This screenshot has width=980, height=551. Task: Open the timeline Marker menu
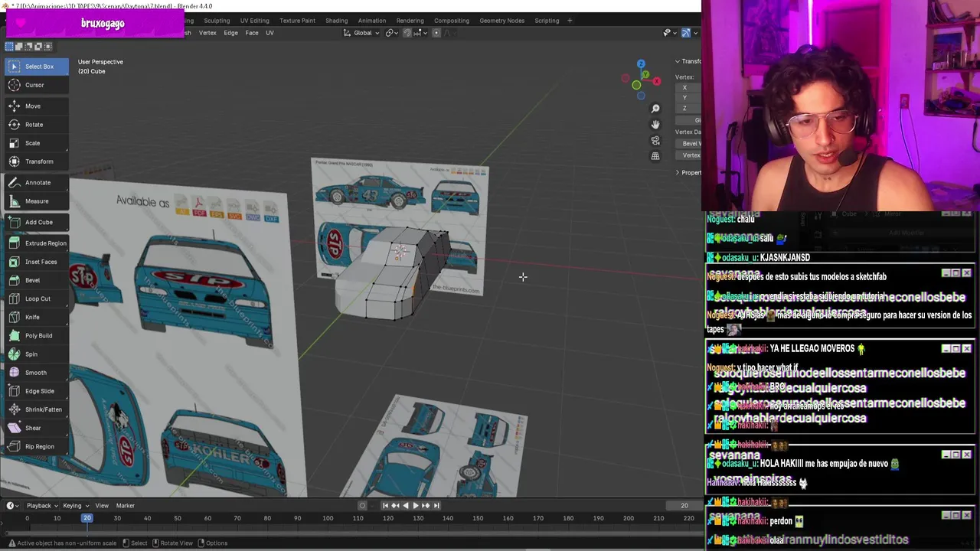pos(125,505)
